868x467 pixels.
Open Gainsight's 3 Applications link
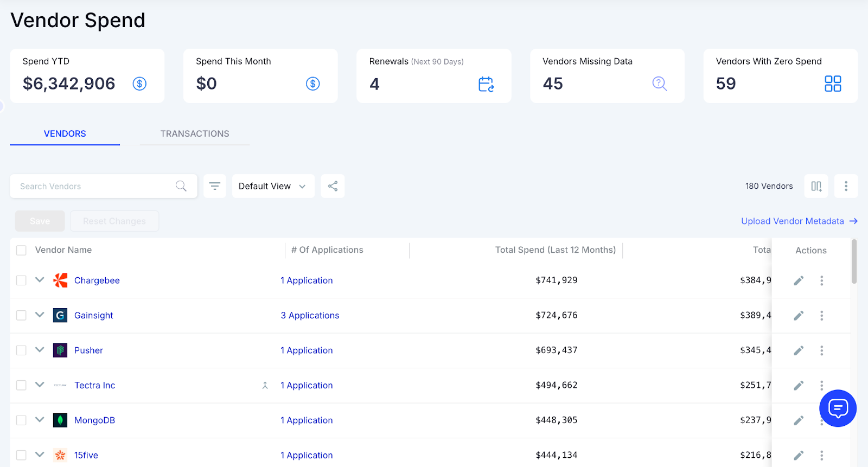310,316
